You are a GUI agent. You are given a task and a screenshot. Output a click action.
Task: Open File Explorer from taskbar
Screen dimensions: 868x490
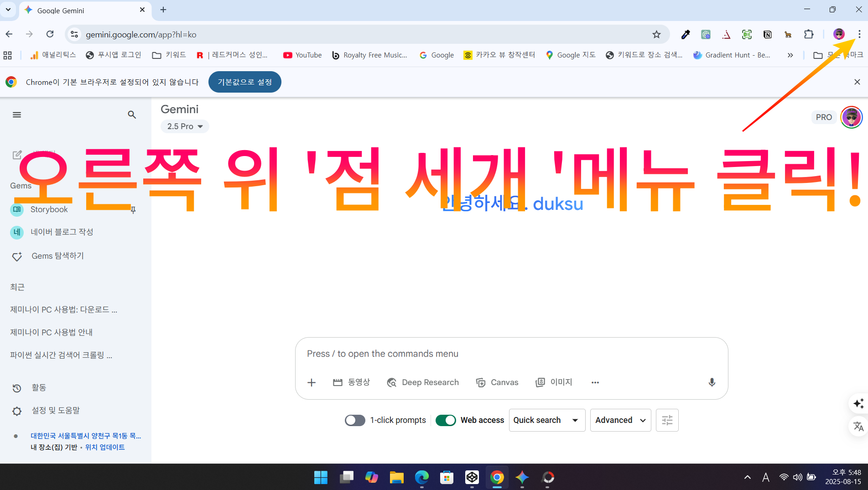pos(396,477)
